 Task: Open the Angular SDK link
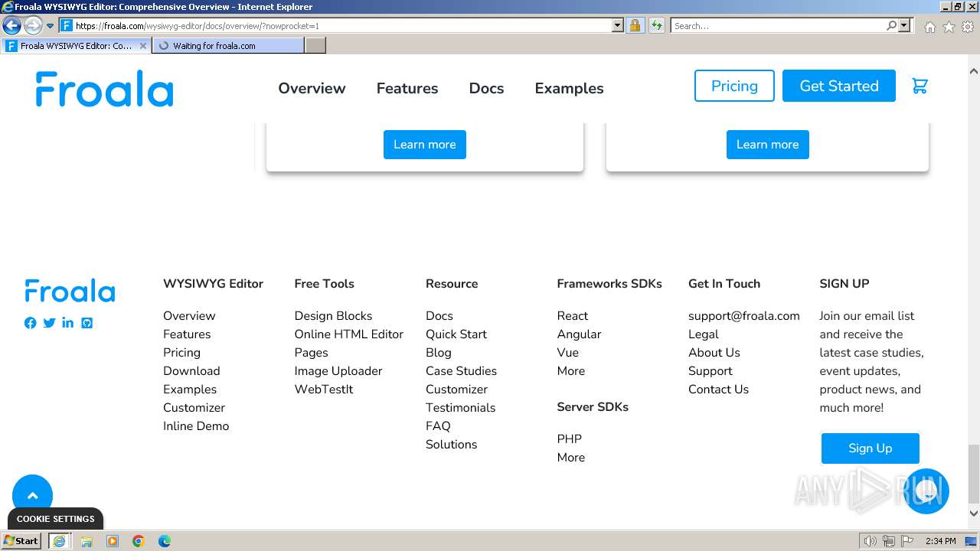579,334
